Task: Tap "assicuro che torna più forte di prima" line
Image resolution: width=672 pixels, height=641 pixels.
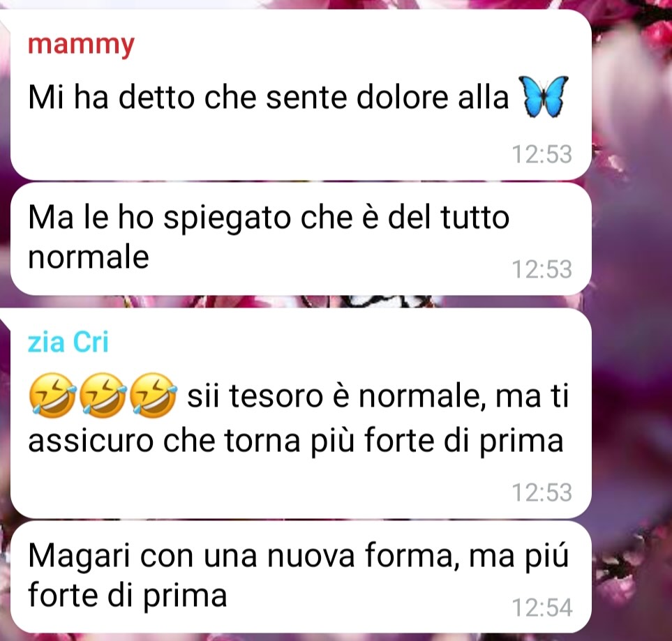Action: click(x=295, y=441)
